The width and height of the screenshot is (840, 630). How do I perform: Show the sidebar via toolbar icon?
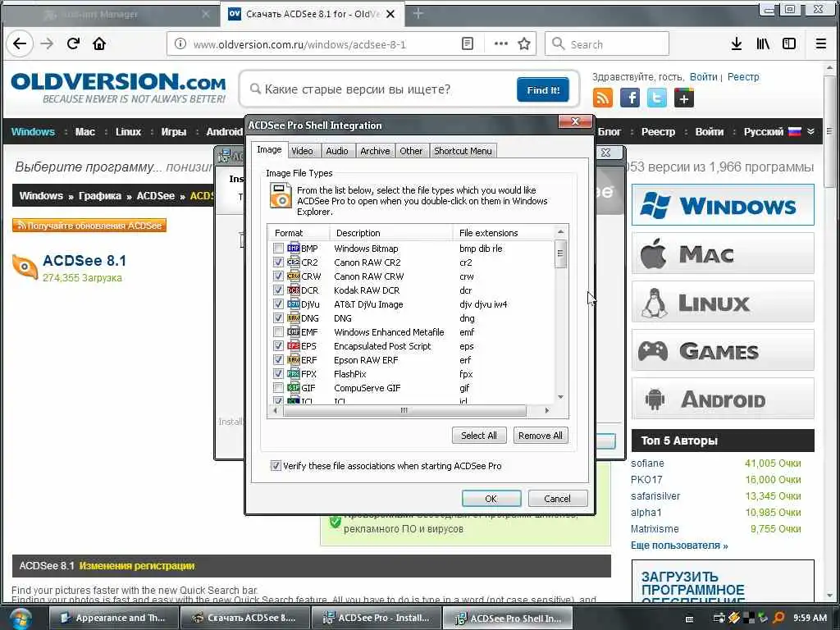point(789,44)
